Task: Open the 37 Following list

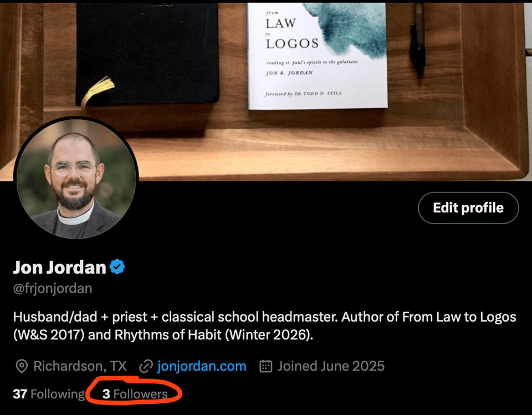Action: coord(49,394)
